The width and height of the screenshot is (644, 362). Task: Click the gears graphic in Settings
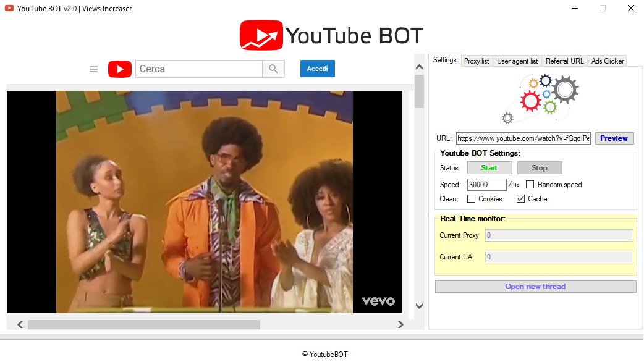click(540, 99)
